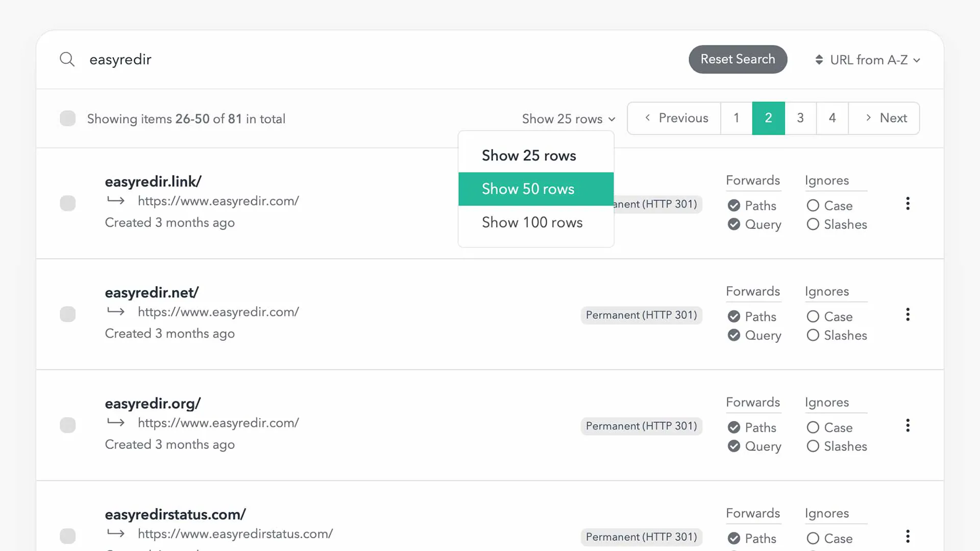980x551 pixels.
Task: Open the easyredirstatus.com/ source URL
Action: click(175, 514)
